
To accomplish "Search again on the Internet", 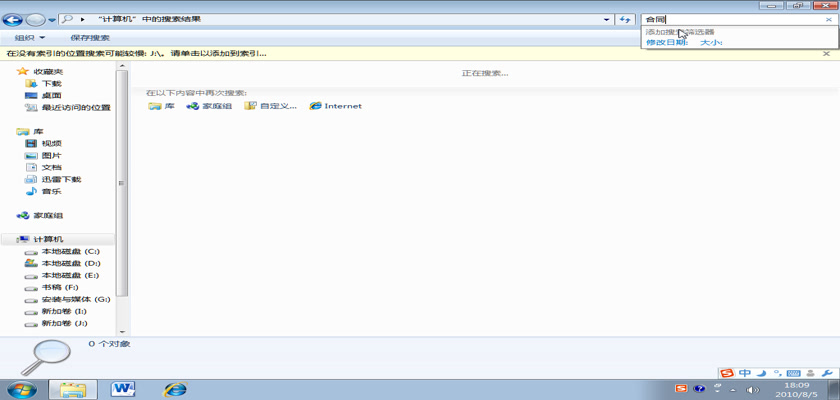I will click(335, 106).
